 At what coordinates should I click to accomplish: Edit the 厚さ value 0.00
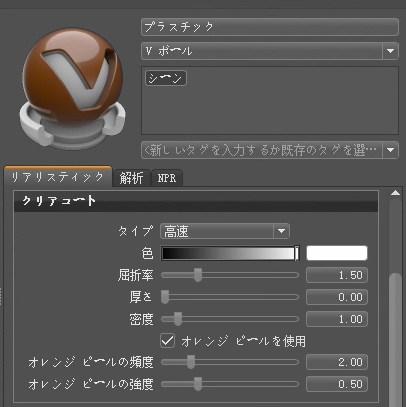337,297
